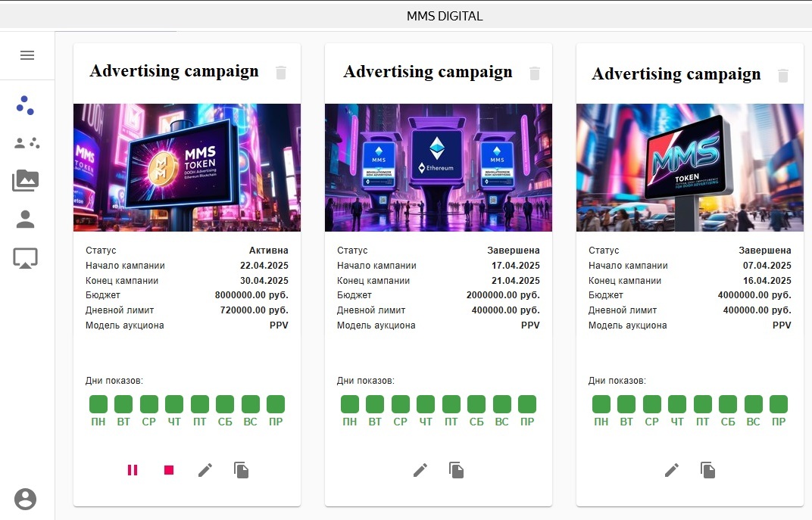
Task: Toggle СБ day in 07.04.2025 campaign
Action: [x=728, y=404]
